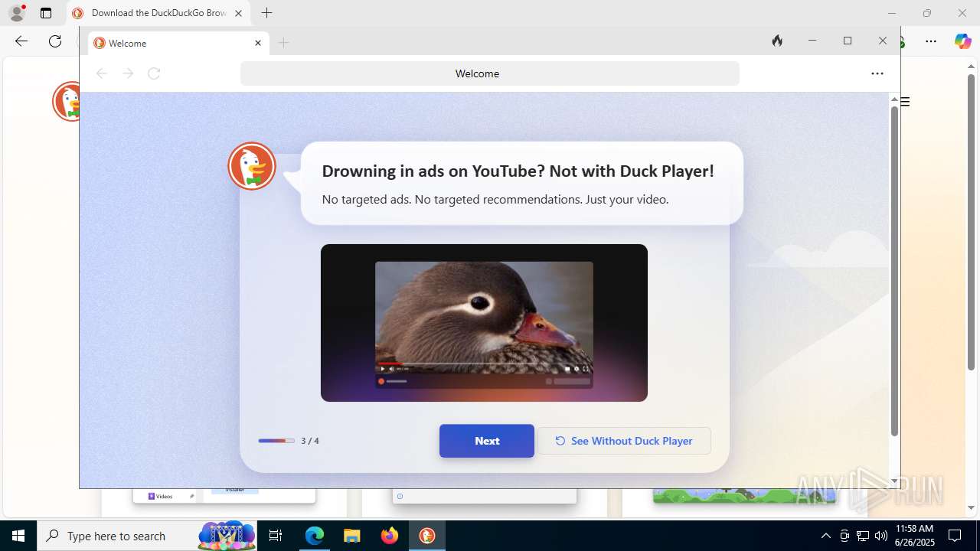Open the DuckDuckGo browser three-dot menu

(x=877, y=73)
